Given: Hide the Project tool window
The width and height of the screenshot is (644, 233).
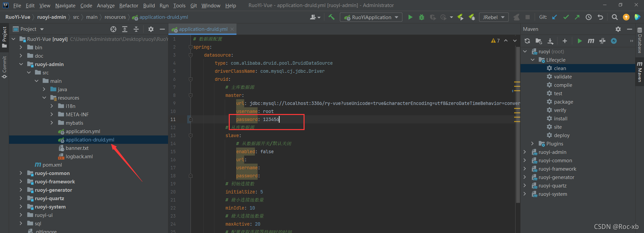Looking at the screenshot, I should tap(162, 29).
